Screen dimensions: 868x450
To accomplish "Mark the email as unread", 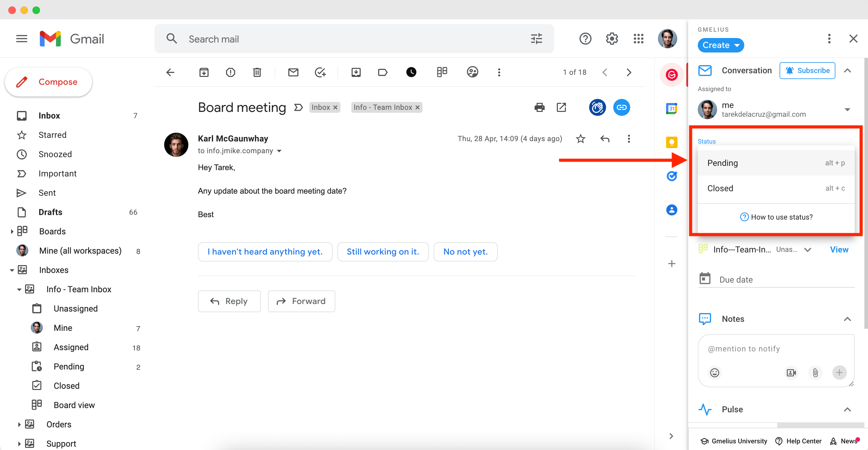I will [x=293, y=72].
